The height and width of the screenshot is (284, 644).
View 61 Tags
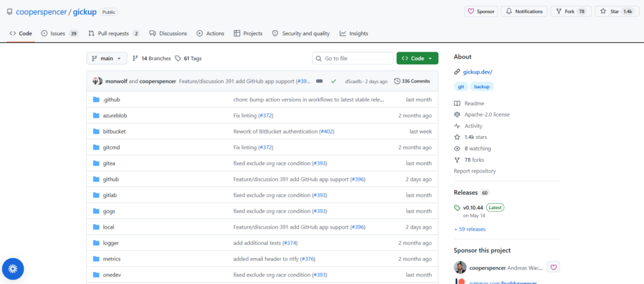click(x=189, y=59)
